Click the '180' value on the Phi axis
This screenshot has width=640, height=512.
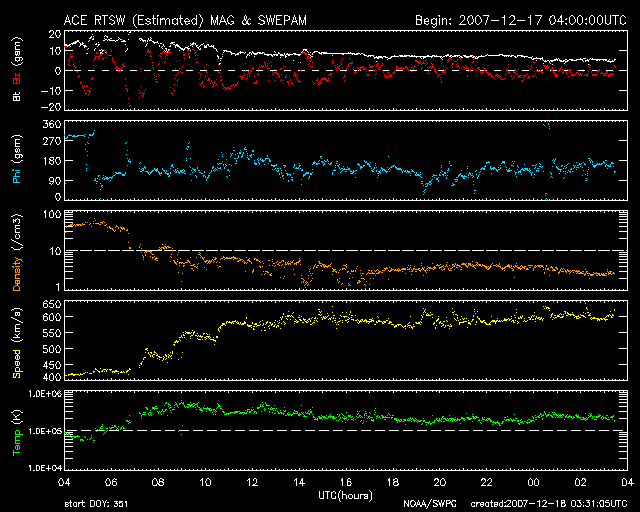pos(51,160)
